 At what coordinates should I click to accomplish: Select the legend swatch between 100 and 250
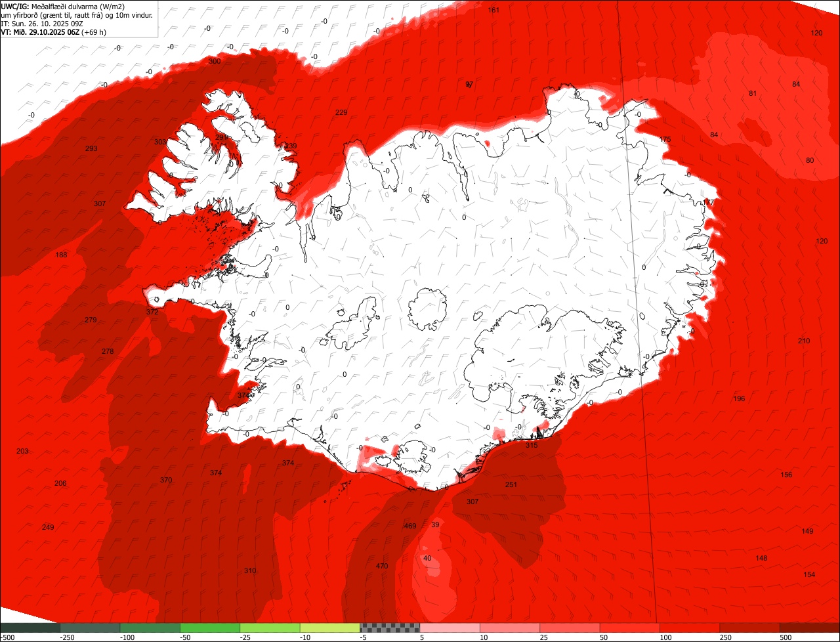point(690,628)
